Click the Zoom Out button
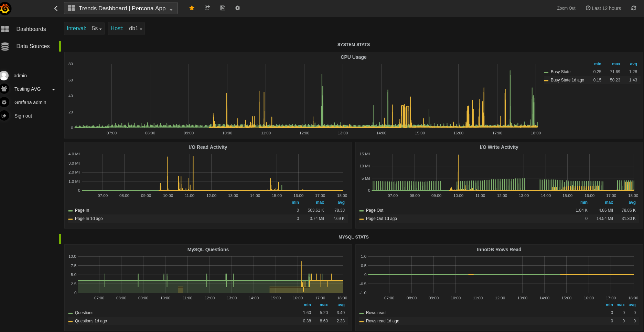This screenshot has height=332, width=644. (x=566, y=8)
